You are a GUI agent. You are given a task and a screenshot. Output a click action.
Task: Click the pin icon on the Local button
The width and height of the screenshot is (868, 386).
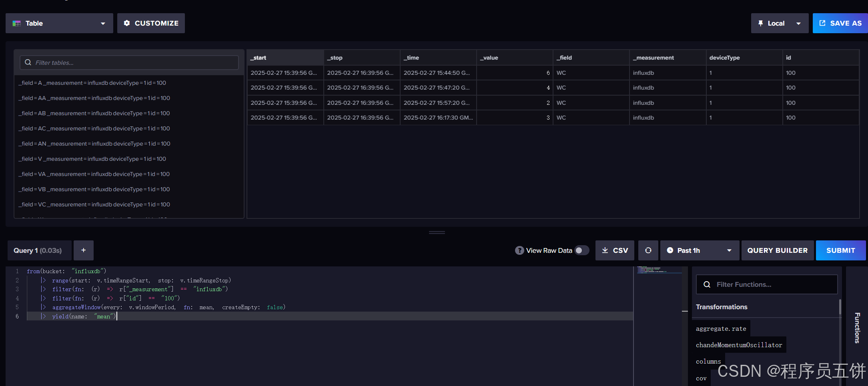pos(761,23)
